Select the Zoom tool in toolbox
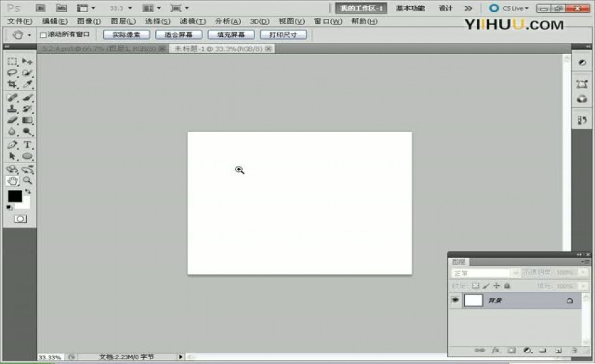 (27, 181)
